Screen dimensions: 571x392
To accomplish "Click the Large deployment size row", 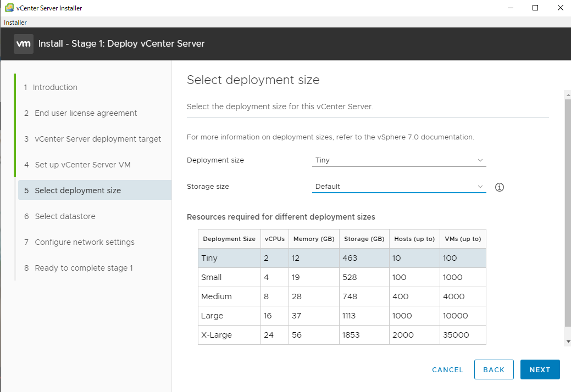I will pyautogui.click(x=342, y=316).
